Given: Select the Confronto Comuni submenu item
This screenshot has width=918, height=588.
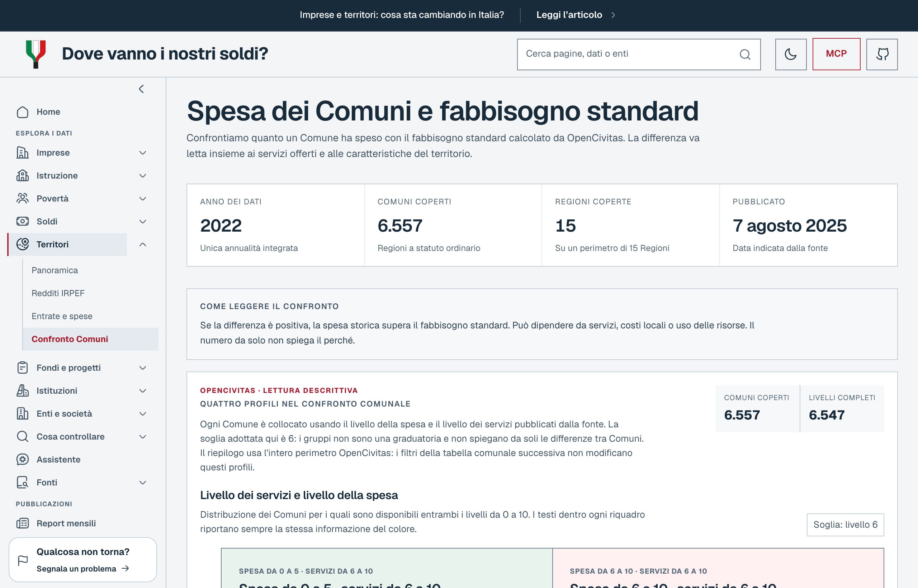Looking at the screenshot, I should [90, 339].
